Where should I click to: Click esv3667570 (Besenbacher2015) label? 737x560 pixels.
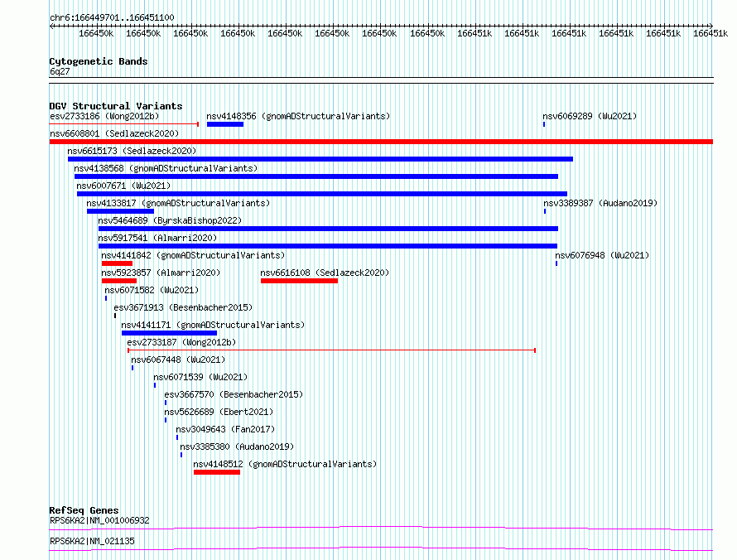pyautogui.click(x=234, y=394)
